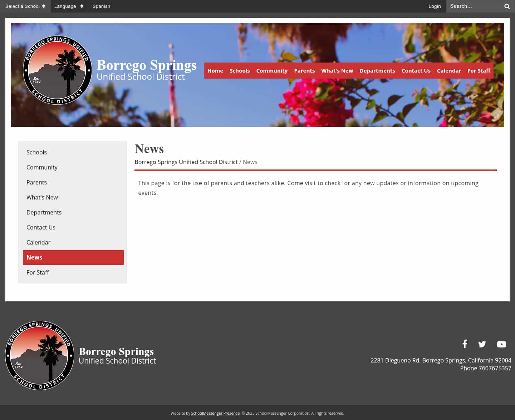Select For Staff in the top navbar
The image size is (515, 420).
(479, 71)
